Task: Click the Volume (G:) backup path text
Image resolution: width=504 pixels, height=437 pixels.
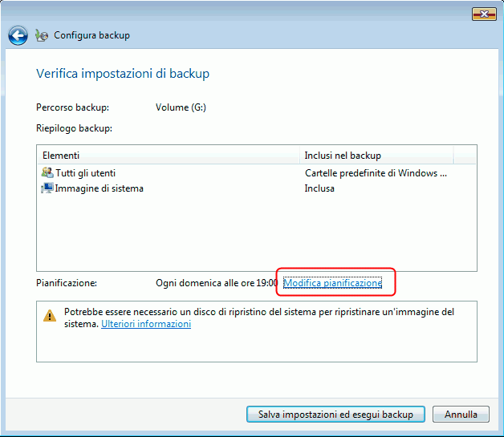Action: tap(181, 107)
